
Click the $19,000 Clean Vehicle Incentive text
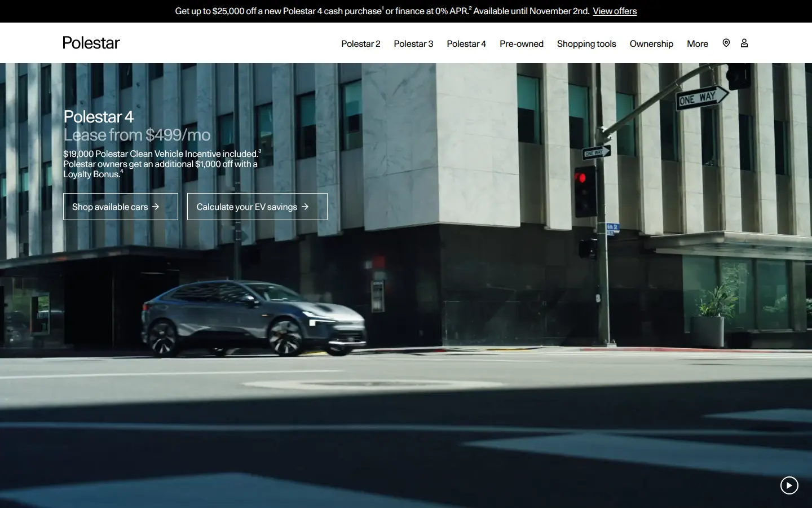162,164
